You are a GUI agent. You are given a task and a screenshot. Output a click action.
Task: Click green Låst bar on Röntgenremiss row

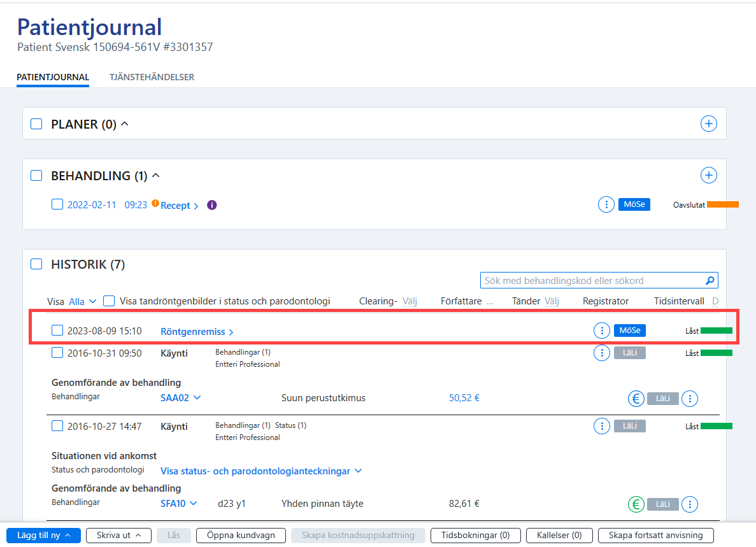717,330
